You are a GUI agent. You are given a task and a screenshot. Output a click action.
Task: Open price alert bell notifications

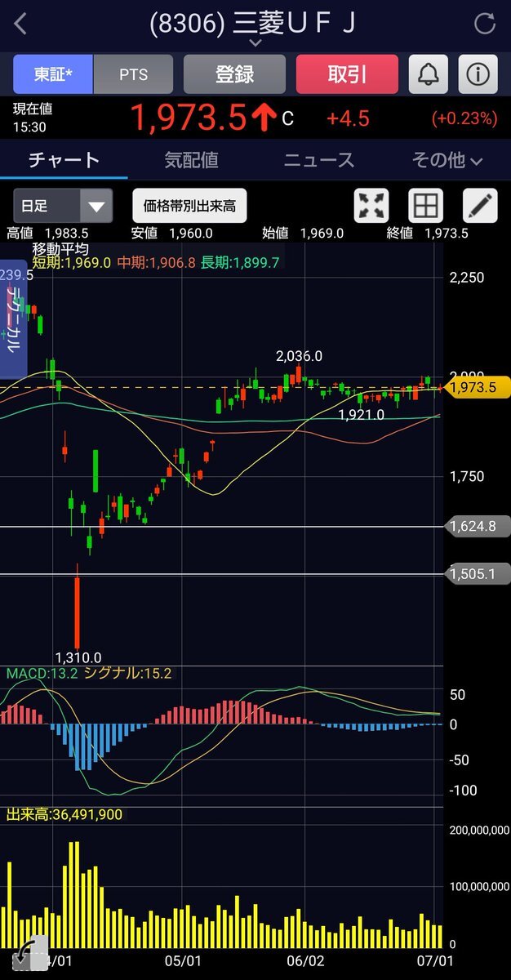tap(428, 74)
